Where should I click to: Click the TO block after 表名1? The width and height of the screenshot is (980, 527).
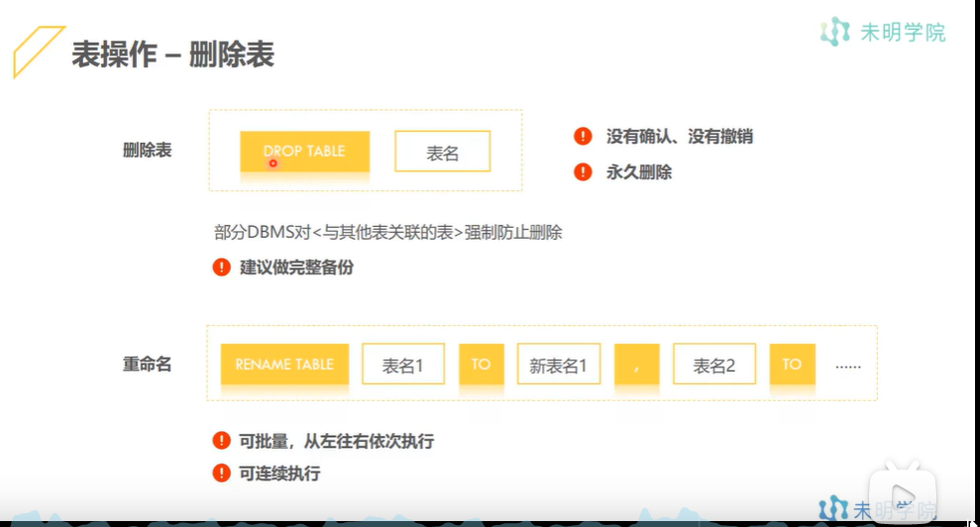tap(482, 364)
